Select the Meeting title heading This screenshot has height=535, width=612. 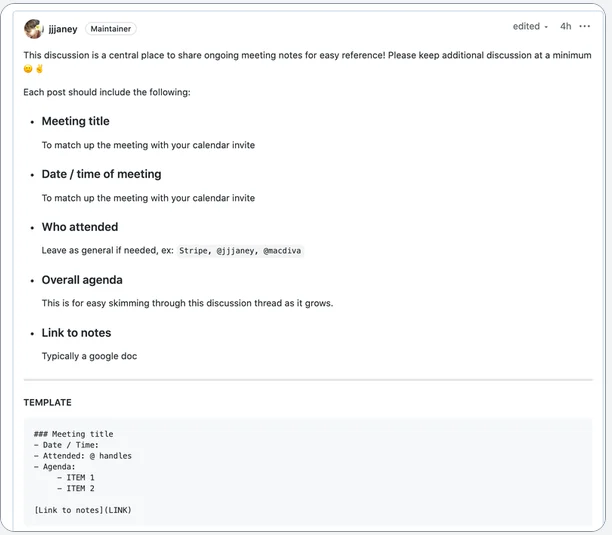point(75,121)
